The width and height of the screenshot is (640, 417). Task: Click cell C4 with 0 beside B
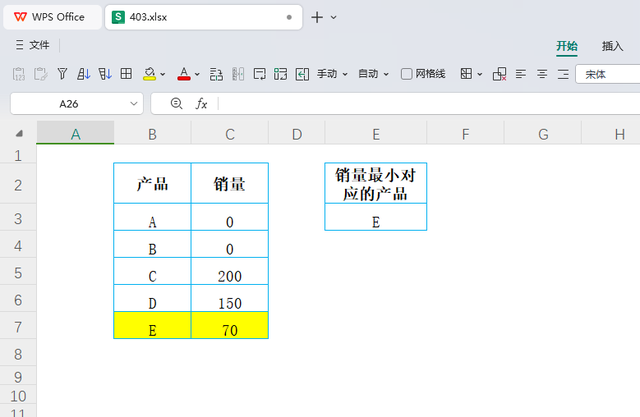tap(229, 244)
